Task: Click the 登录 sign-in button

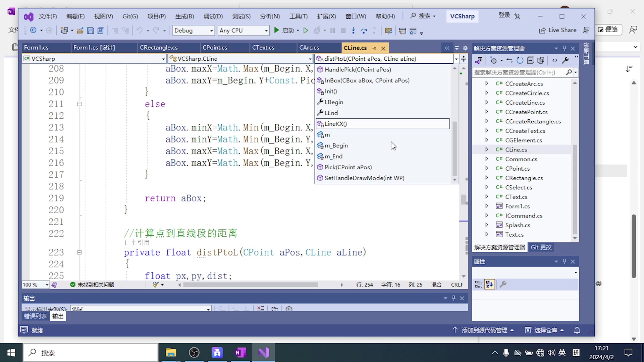Action: [504, 15]
